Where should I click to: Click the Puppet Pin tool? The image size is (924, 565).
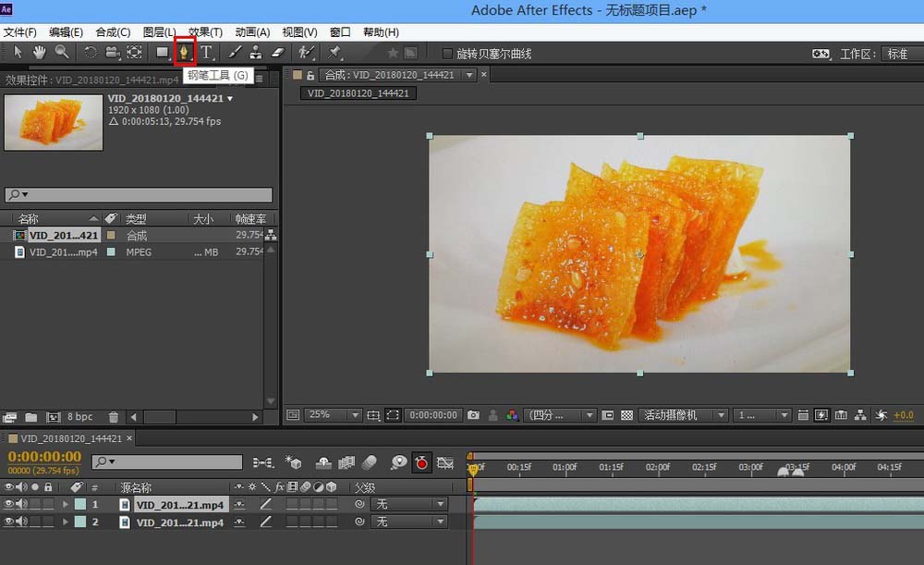pyautogui.click(x=334, y=53)
